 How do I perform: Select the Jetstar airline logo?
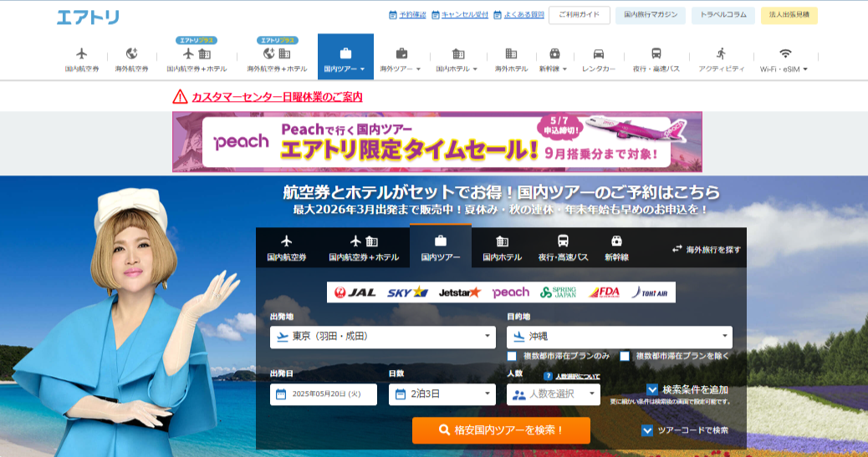459,292
